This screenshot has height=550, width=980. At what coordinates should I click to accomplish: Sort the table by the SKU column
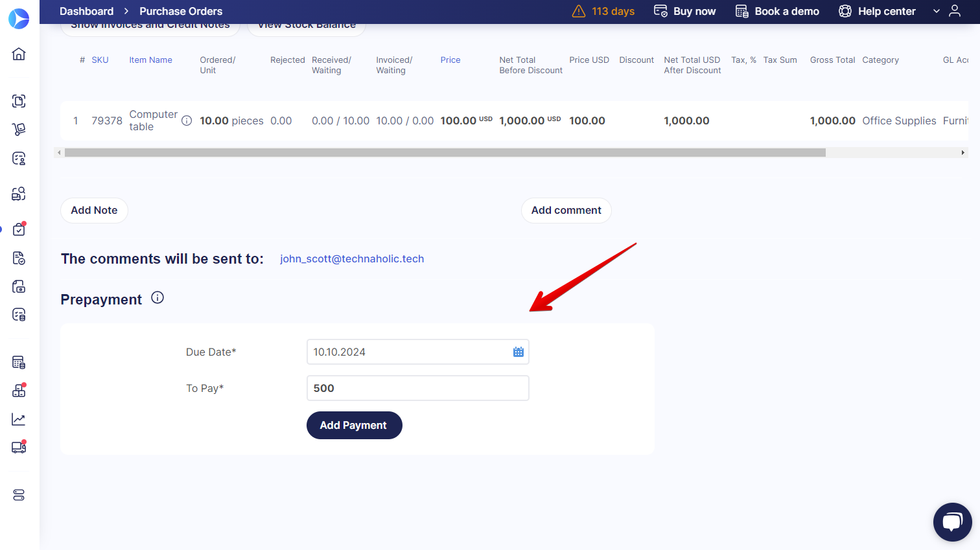[100, 60]
